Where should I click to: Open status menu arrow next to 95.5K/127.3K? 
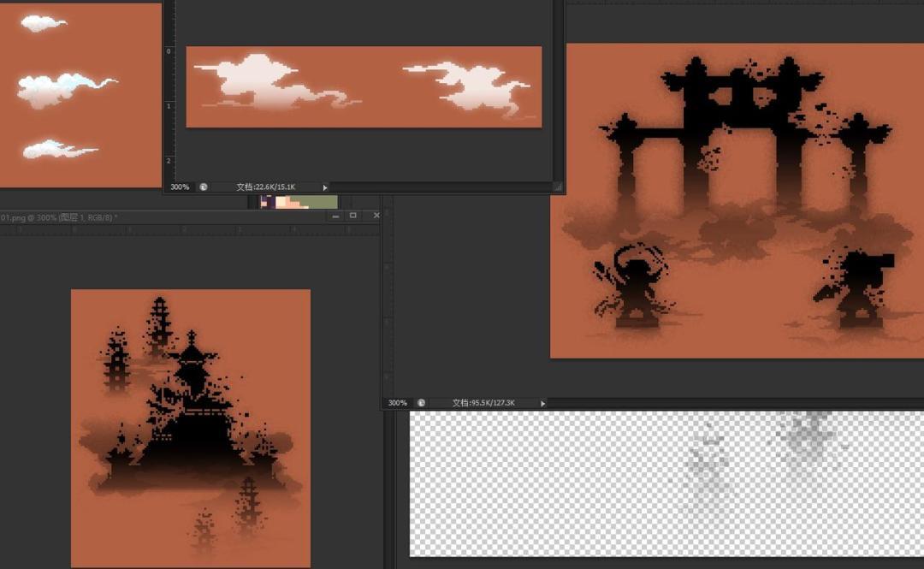coord(542,403)
